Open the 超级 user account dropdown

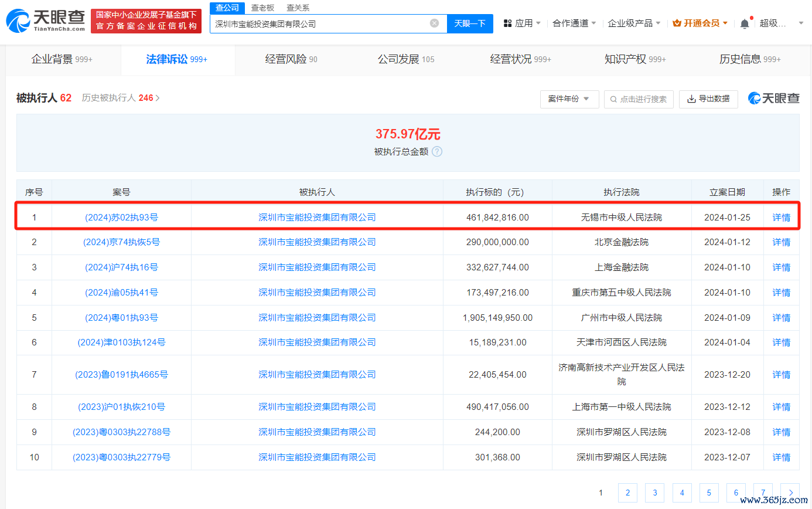point(782,23)
